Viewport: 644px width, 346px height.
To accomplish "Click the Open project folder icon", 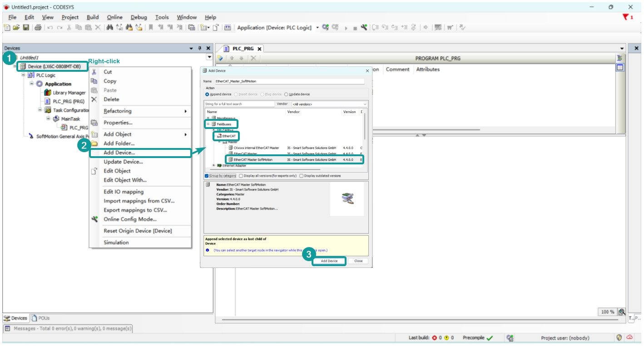I will coord(16,28).
